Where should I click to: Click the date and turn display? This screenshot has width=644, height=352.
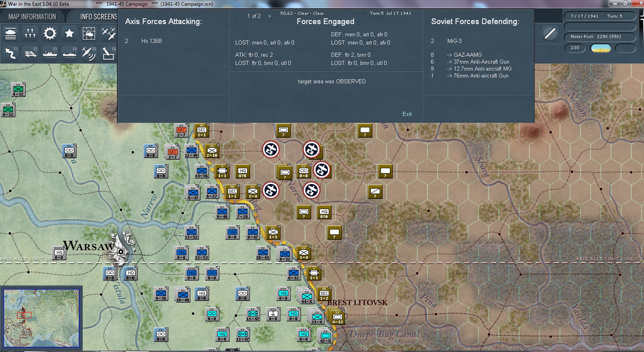click(x=600, y=16)
